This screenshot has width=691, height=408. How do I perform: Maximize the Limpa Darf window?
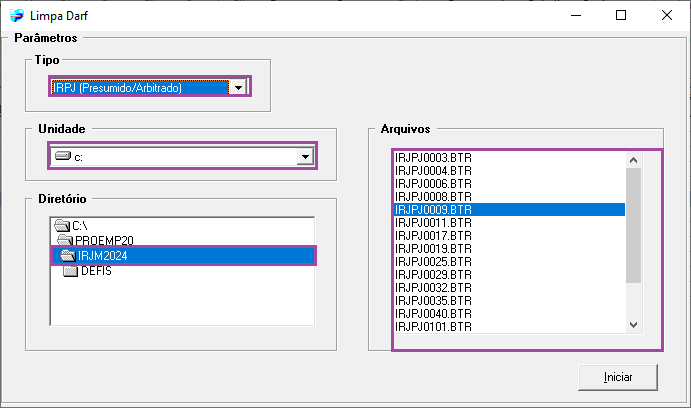coord(620,15)
